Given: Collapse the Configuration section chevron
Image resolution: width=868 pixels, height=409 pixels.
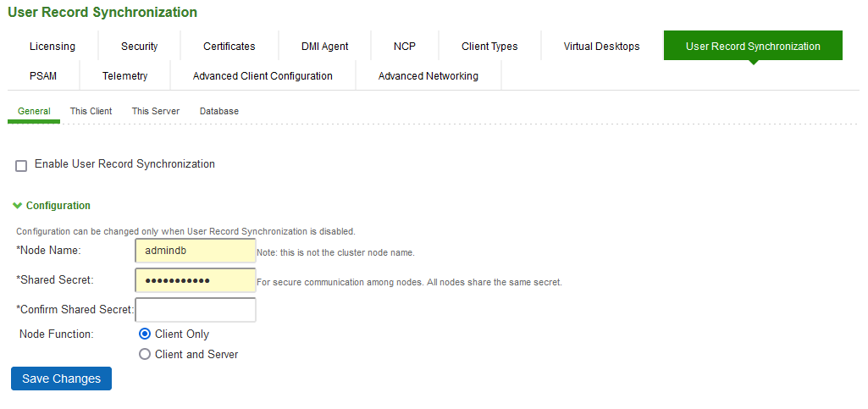Looking at the screenshot, I should click(x=17, y=206).
